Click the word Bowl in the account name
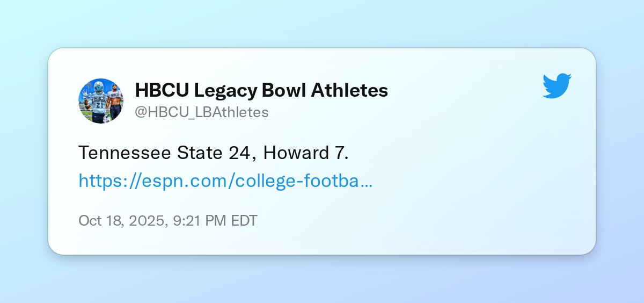Screen dimensions: 644x303 tap(286, 90)
